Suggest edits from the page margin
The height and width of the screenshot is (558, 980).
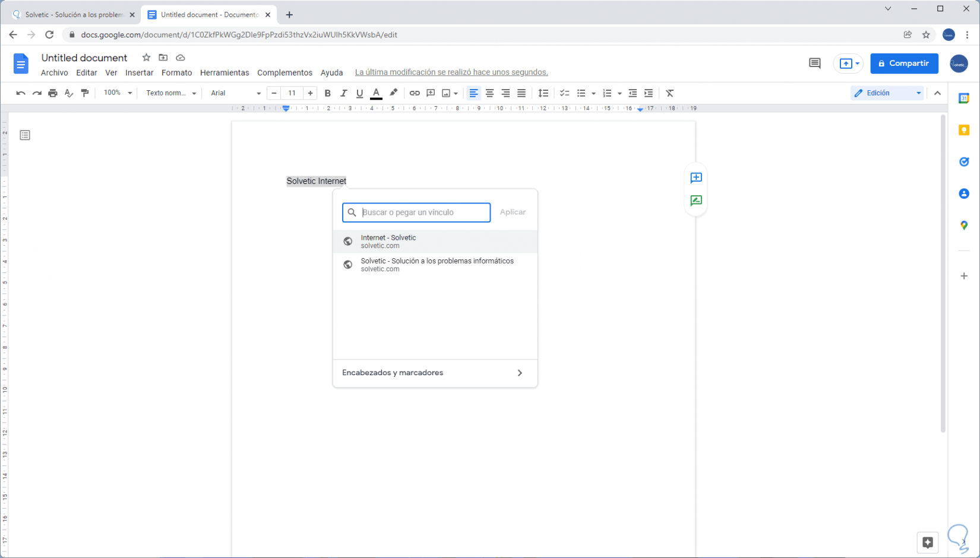pos(696,201)
